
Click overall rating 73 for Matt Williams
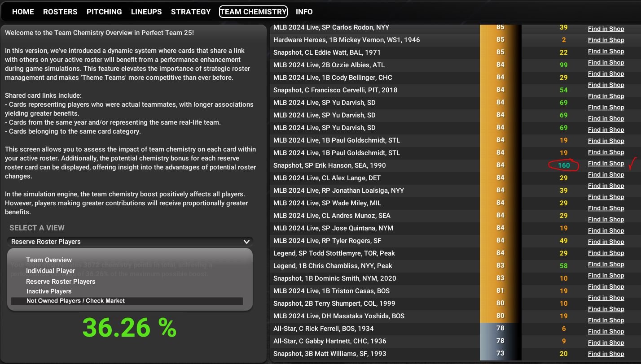501,353
